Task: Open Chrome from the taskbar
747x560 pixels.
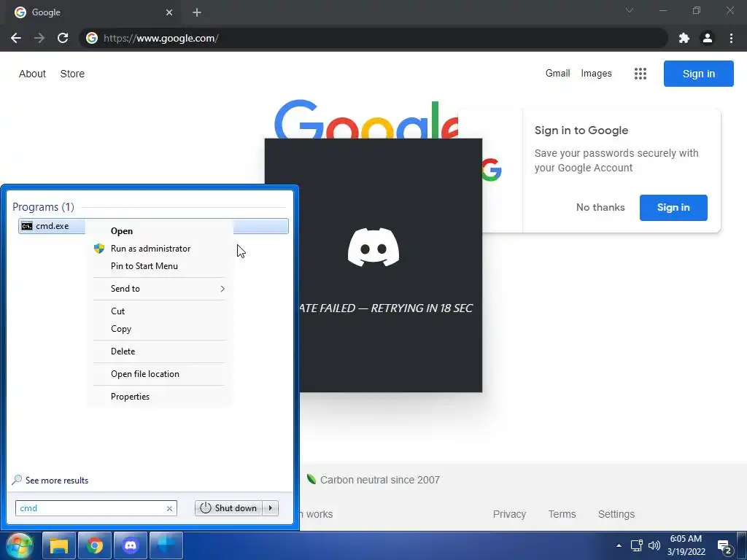Action: pyautogui.click(x=94, y=545)
